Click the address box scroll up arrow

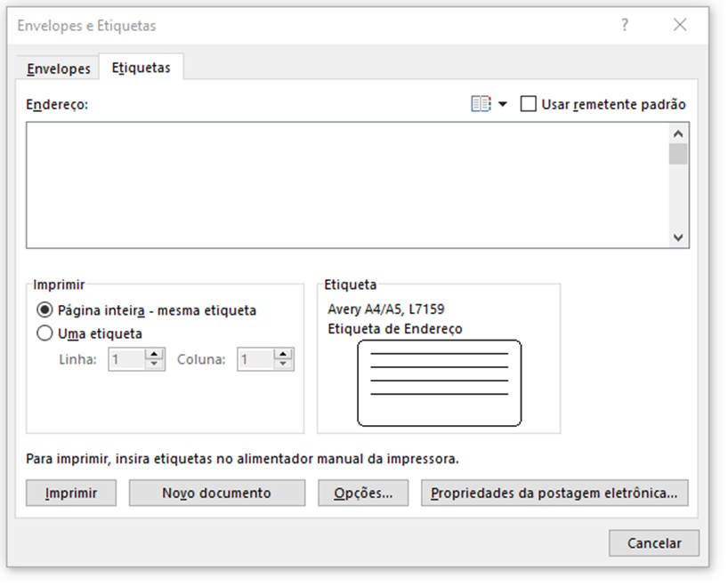click(678, 133)
